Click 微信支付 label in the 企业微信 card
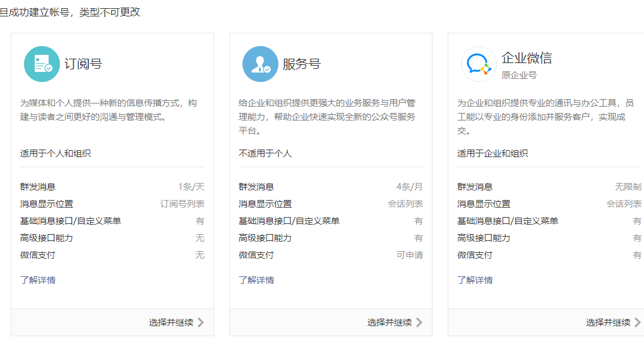This screenshot has width=644, height=347. coord(475,255)
